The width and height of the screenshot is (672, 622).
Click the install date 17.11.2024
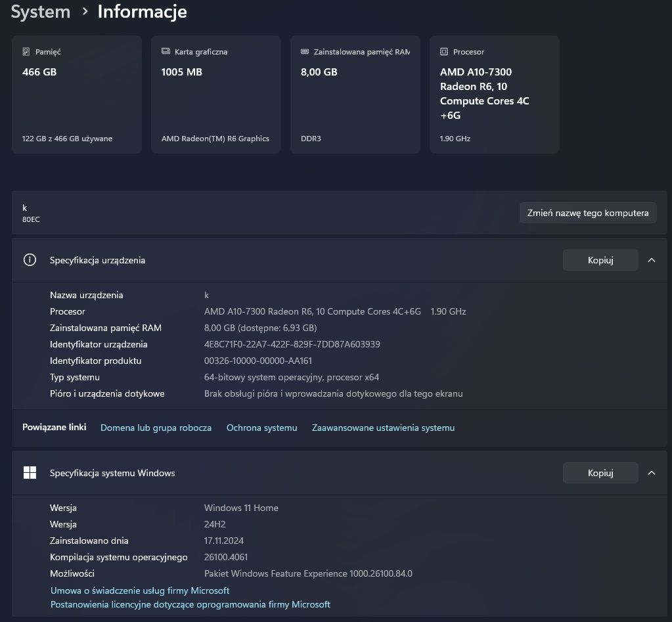[224, 541]
